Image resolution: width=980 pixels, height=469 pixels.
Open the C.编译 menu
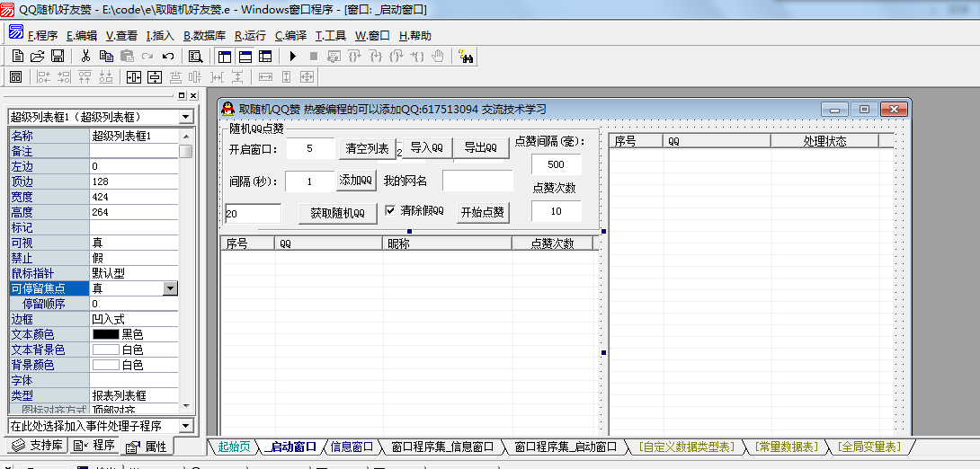290,36
